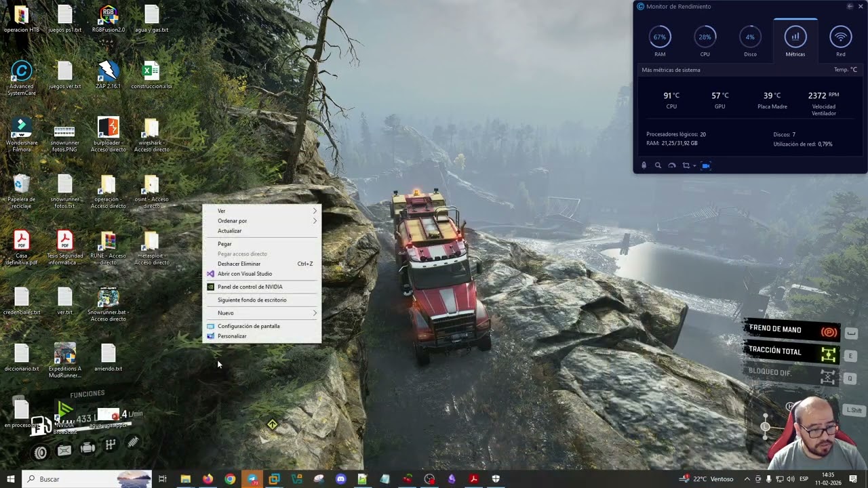Click the Buscar search box on taskbar
The height and width of the screenshot is (488, 868).
87,479
